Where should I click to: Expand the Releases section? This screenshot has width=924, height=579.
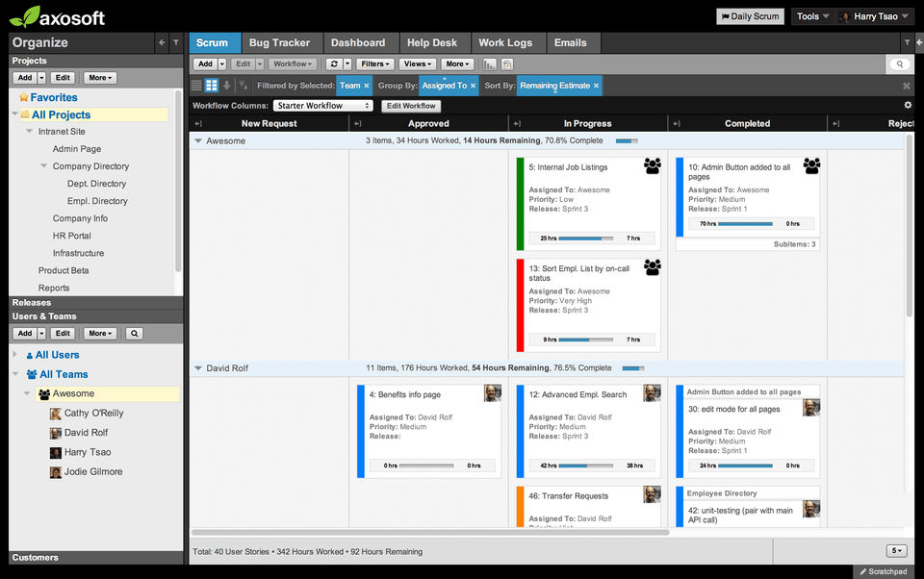click(95, 302)
